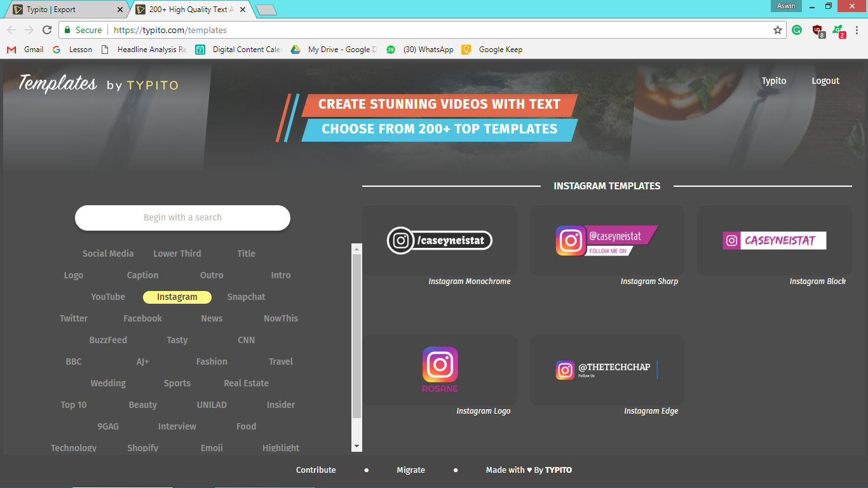Open the My Drive bookmark

(334, 50)
